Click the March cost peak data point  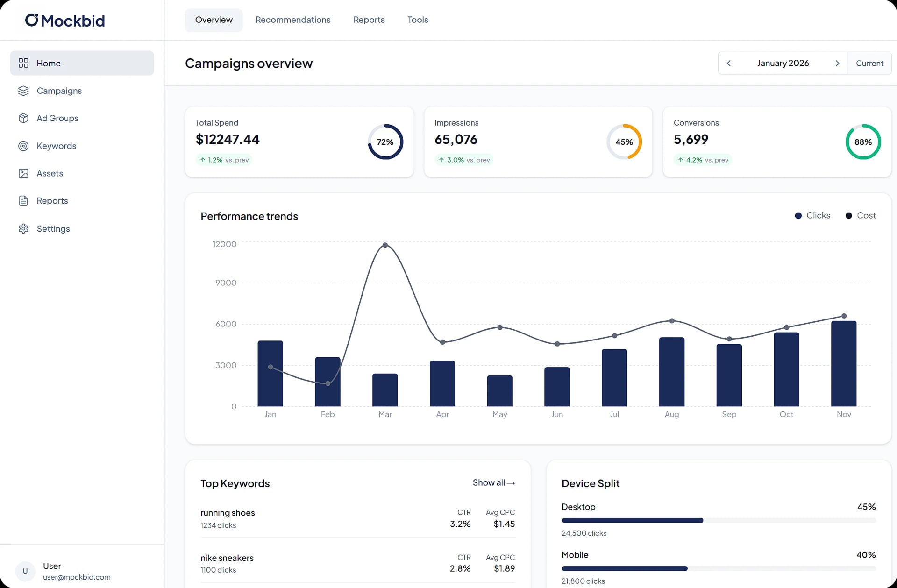click(385, 245)
